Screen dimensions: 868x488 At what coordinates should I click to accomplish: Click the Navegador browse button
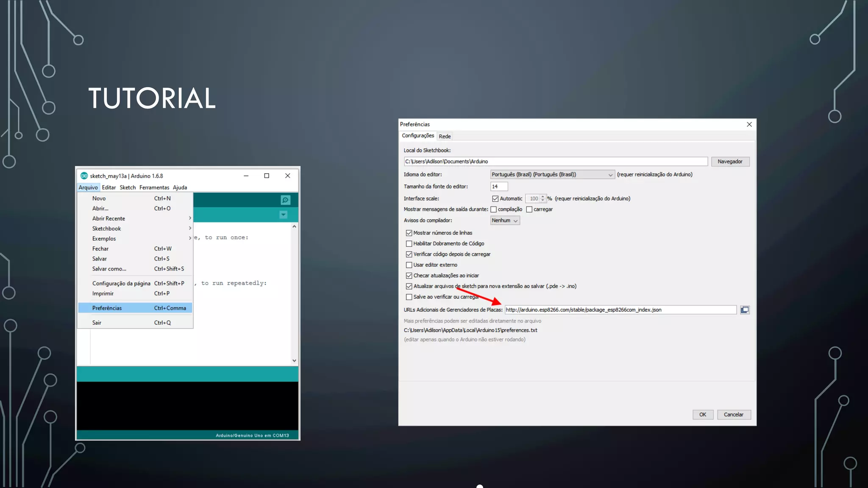coord(730,161)
